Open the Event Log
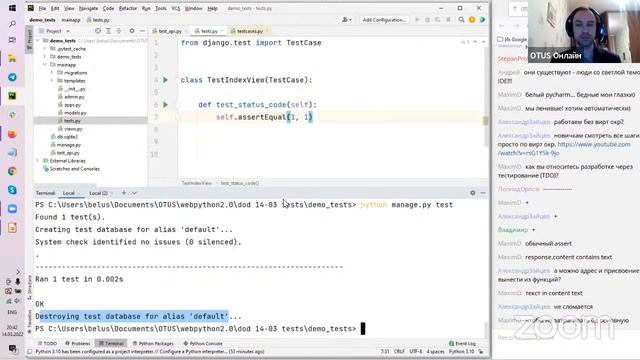Screen dimensions: 640x360 click(x=462, y=343)
